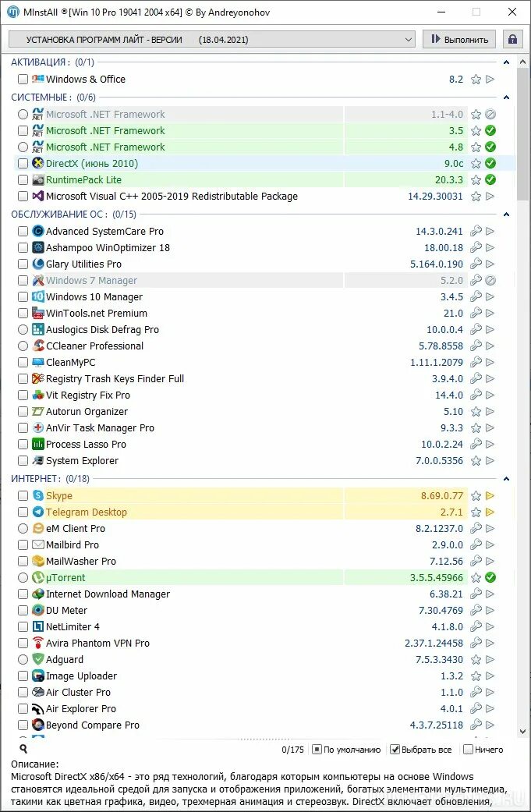Select the CleanMyPC entry name
Viewport: 531px width, 812px height.
tap(70, 362)
